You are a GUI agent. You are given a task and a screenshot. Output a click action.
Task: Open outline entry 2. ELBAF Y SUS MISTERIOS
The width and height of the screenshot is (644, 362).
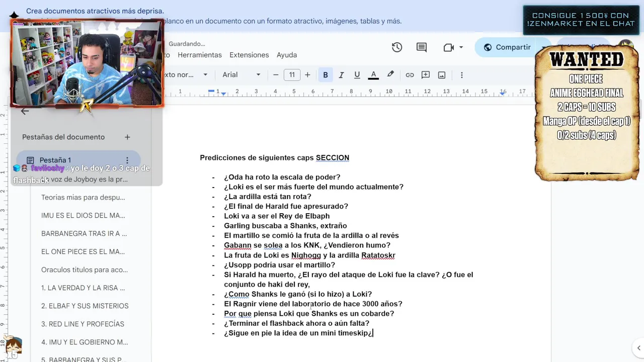(85, 306)
